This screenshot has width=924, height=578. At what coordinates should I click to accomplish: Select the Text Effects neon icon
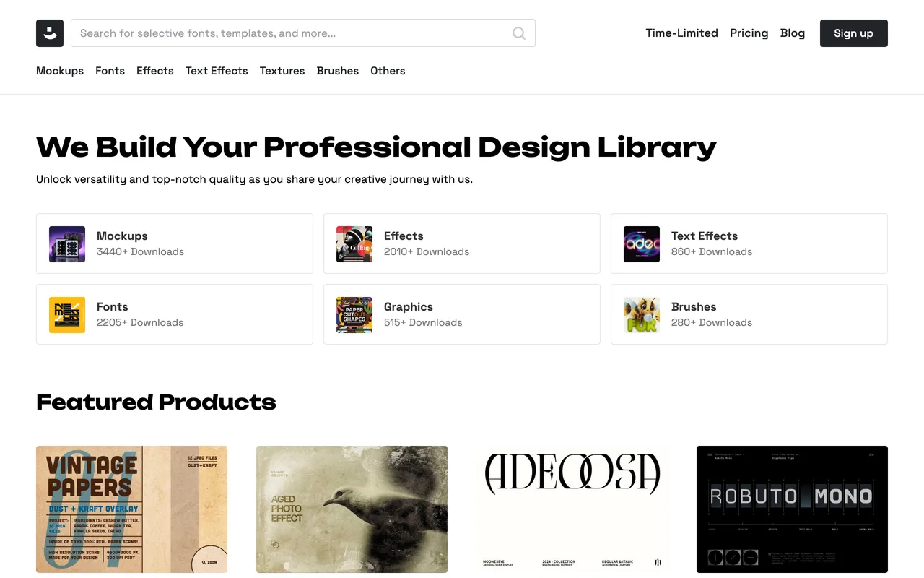tap(642, 244)
